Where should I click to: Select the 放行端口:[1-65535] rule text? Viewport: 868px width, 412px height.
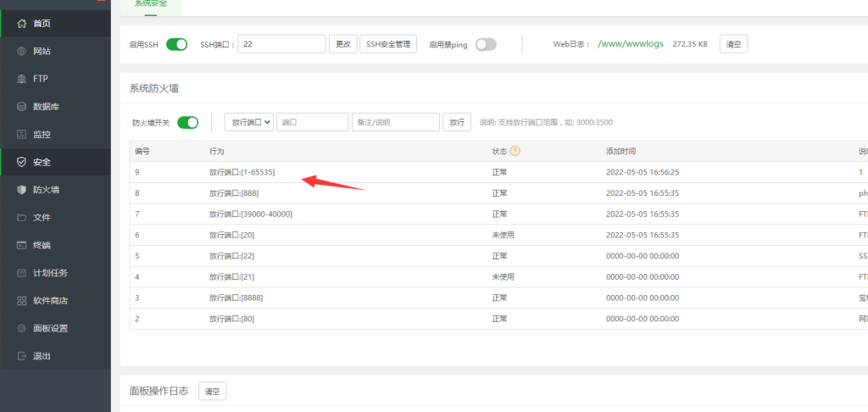[242, 172]
